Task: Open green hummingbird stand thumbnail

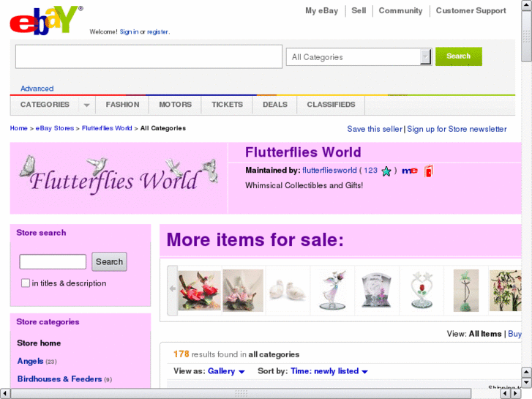Action: 466,291
